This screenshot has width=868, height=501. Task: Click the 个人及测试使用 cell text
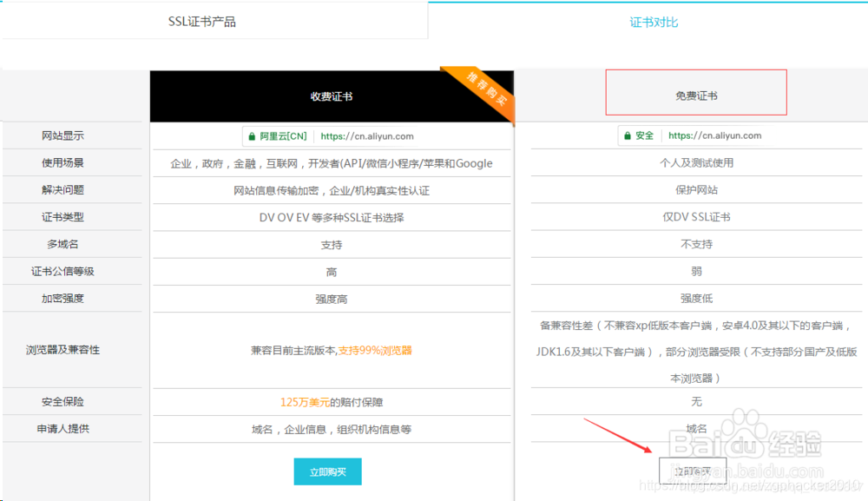click(x=696, y=162)
